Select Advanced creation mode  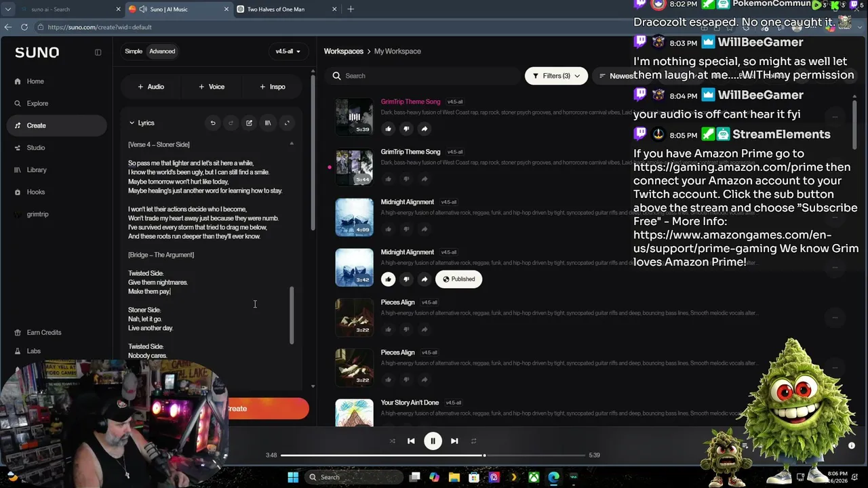click(x=162, y=52)
